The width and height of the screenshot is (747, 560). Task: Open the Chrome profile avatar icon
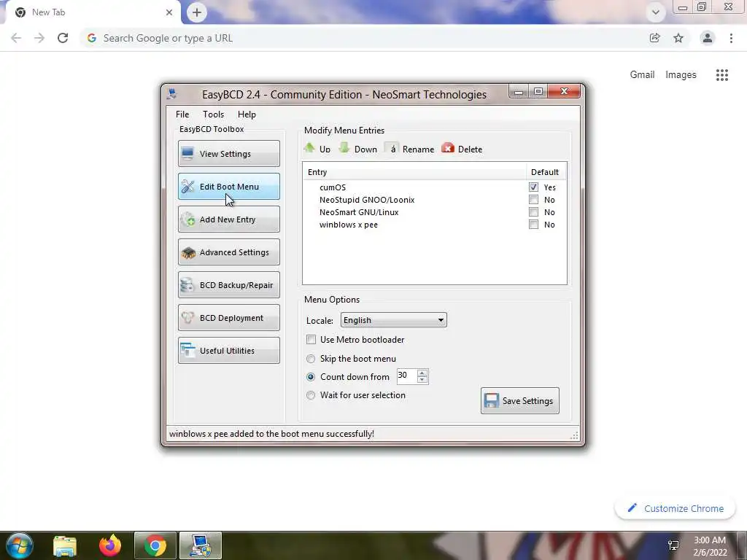click(x=708, y=38)
